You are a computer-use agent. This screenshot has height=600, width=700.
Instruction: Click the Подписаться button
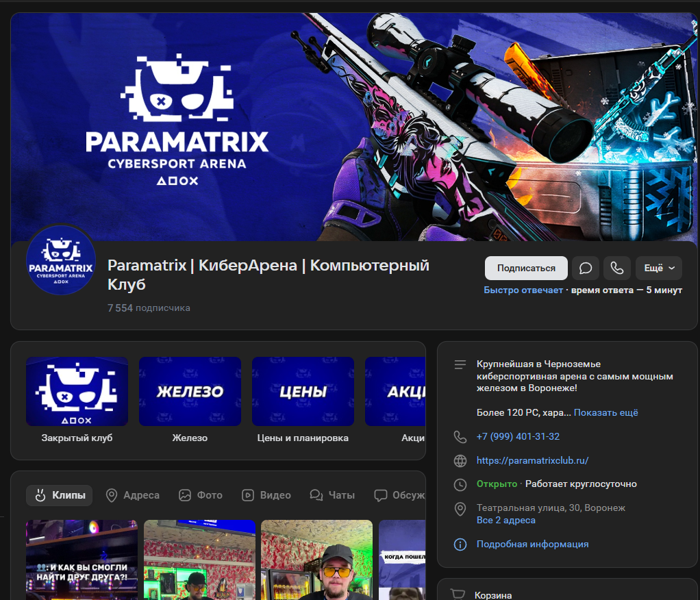click(x=526, y=268)
